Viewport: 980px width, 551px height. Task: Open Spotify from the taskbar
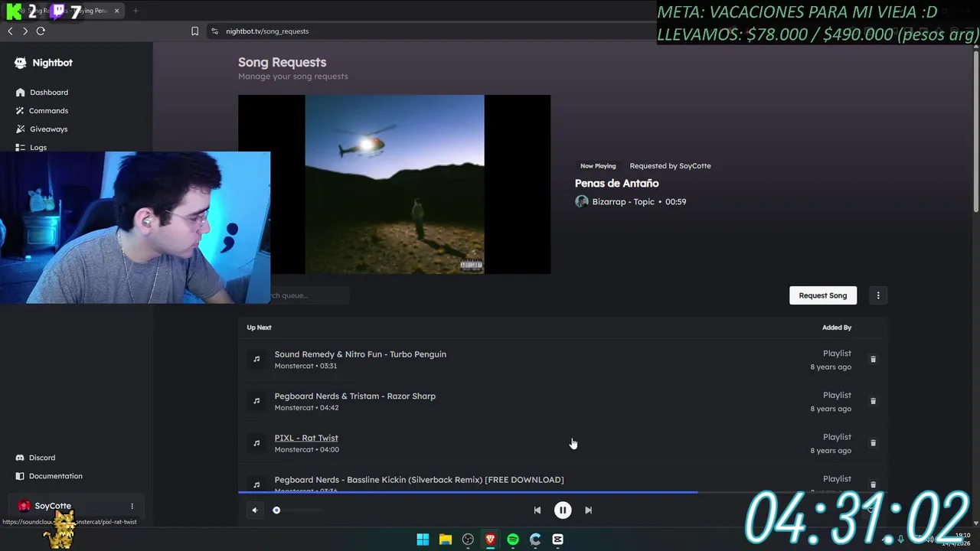[x=513, y=540]
